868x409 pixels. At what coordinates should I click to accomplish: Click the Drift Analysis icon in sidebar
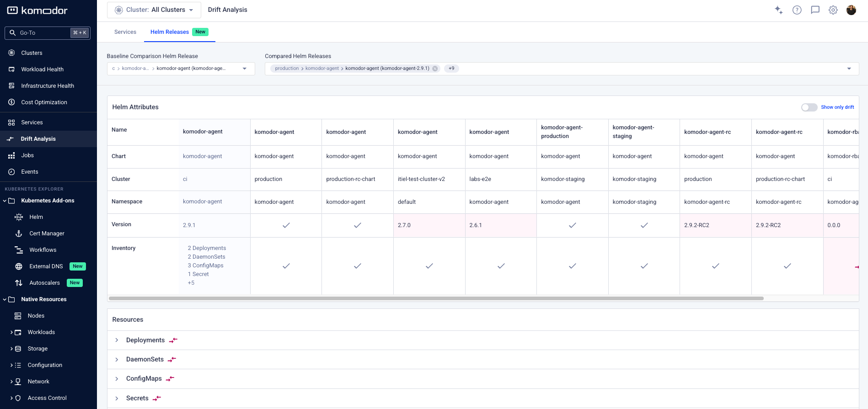pyautogui.click(x=10, y=139)
